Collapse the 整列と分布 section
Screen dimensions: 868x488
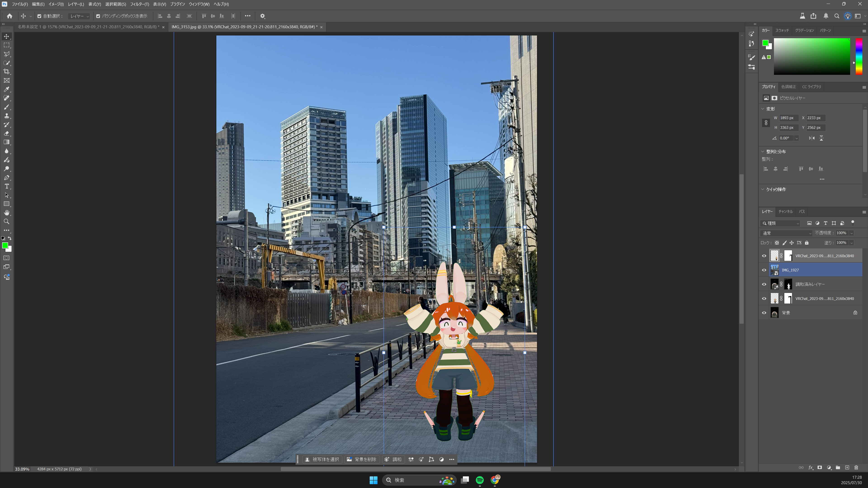[763, 151]
